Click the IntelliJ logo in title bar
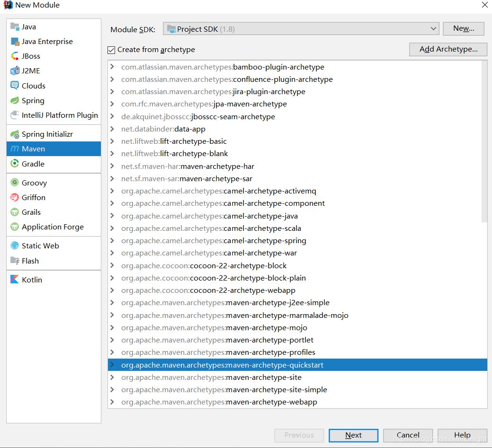Image resolution: width=492 pixels, height=448 pixels. [8, 5]
